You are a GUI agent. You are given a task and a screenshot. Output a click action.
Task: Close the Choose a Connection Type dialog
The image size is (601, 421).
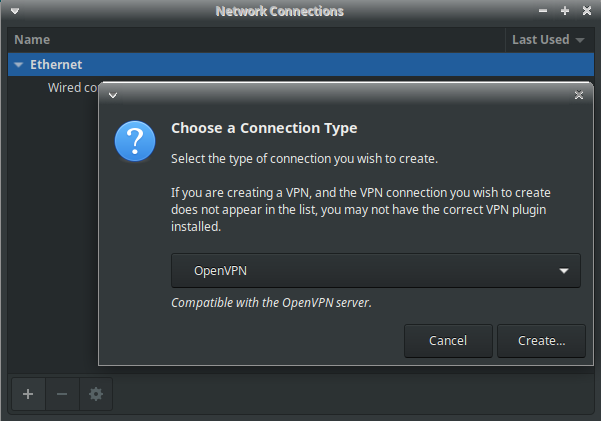coord(579,95)
